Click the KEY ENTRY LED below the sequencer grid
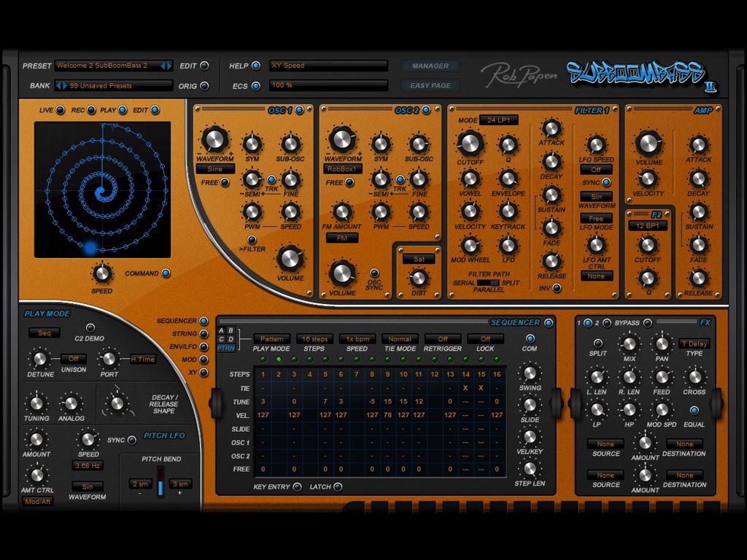Image resolution: width=747 pixels, height=560 pixels. [x=297, y=486]
